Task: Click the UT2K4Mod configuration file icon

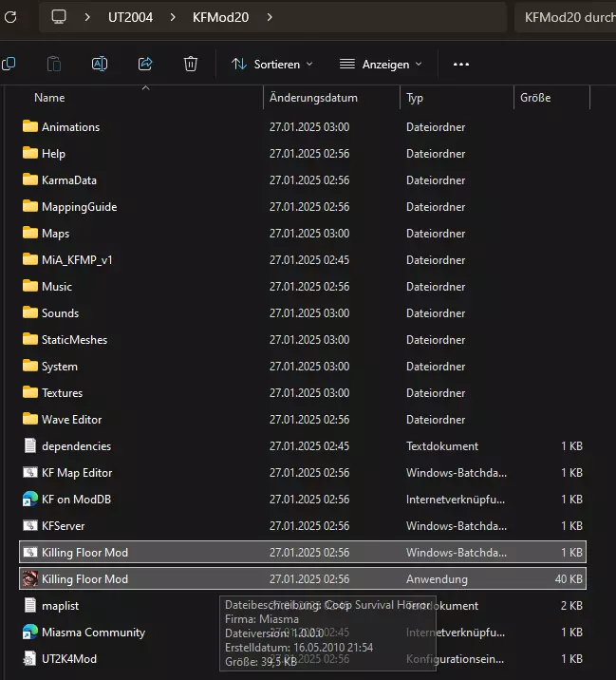Action: point(30,658)
